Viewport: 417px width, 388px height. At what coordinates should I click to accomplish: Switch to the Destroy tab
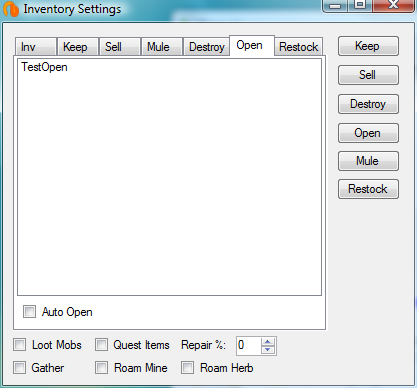pos(206,47)
